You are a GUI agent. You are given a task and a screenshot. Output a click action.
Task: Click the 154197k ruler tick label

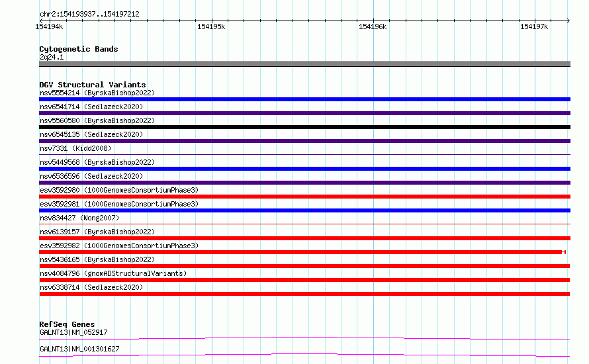[x=534, y=26]
